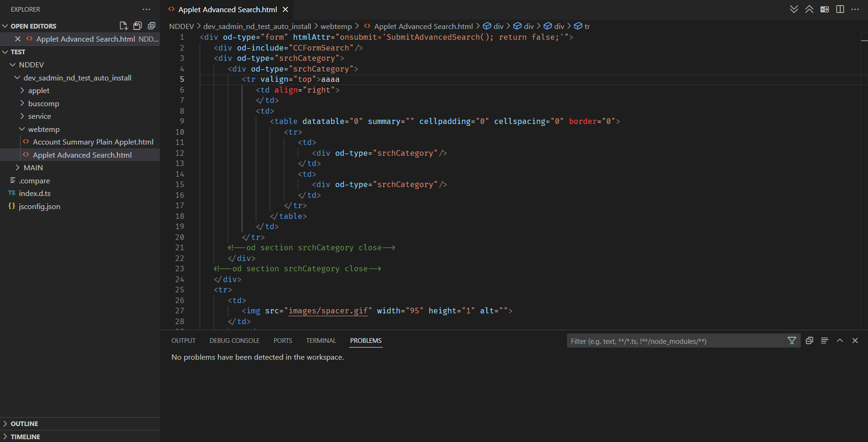Screen dimensions: 868x442
Task: Collapse the OPEN EDITORS section
Action: 5,26
